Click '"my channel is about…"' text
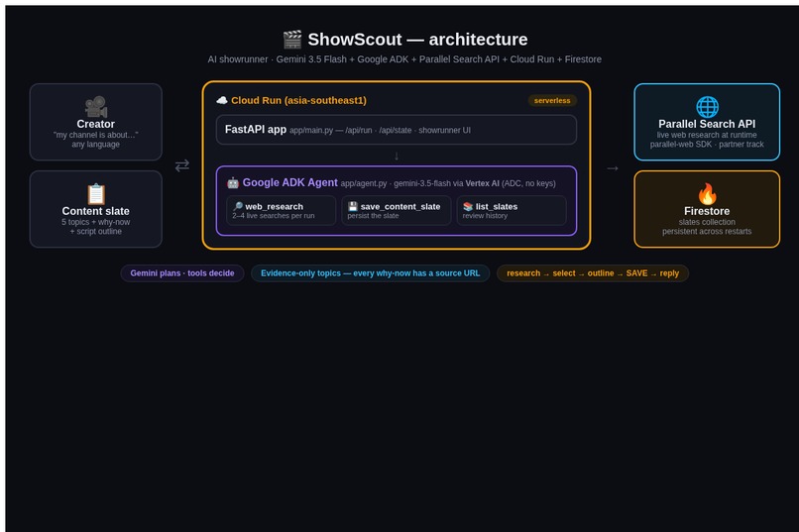Image resolution: width=799 pixels, height=532 pixels. (96, 135)
